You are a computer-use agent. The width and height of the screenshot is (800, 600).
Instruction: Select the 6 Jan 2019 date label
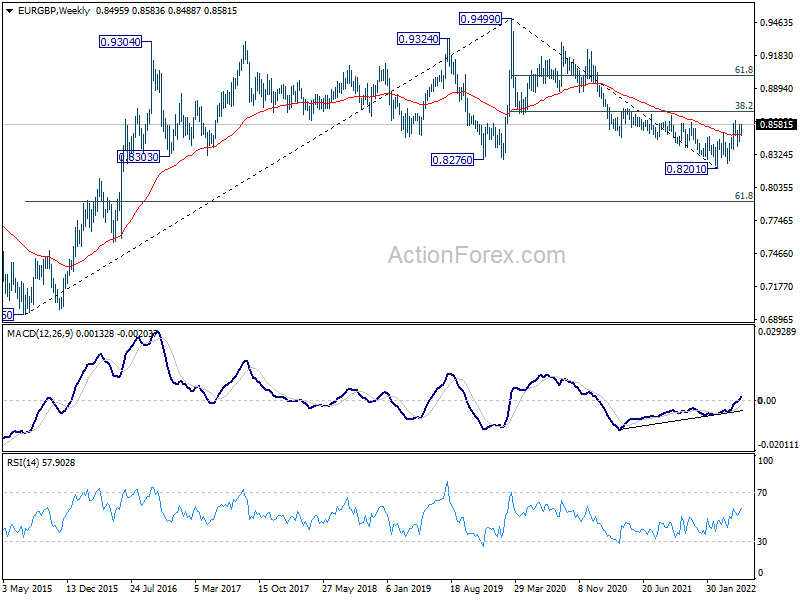409,589
